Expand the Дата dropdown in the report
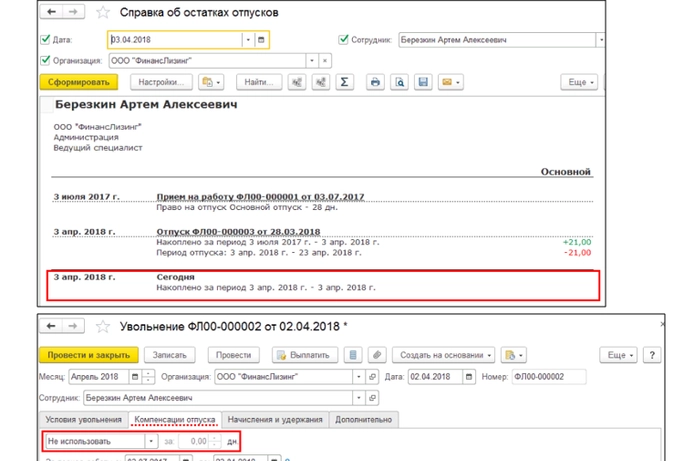Viewport: 674px width, 461px height. (248, 40)
